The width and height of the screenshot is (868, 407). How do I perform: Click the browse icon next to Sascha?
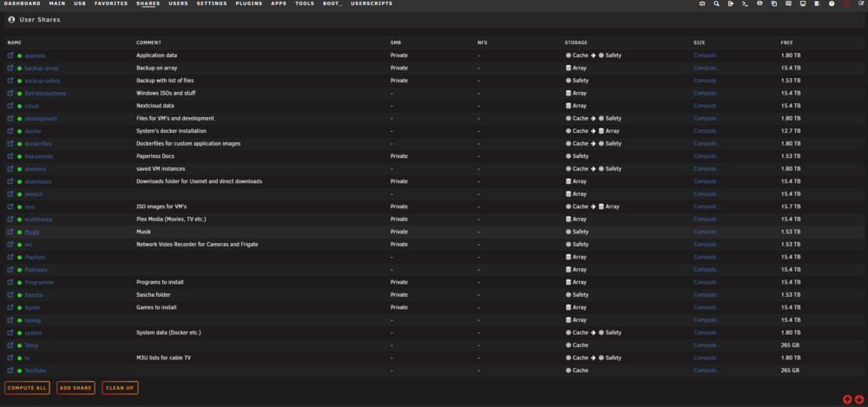[x=10, y=294]
